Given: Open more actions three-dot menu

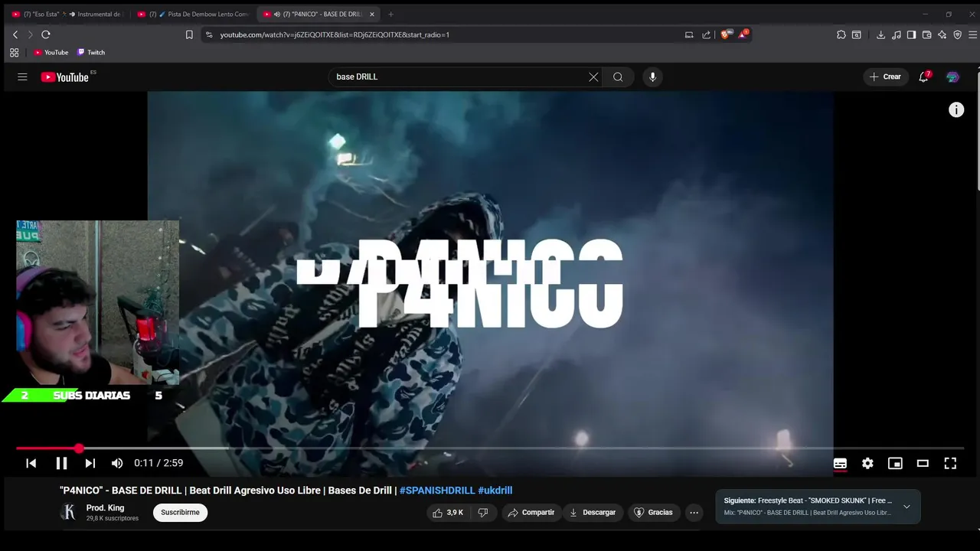Looking at the screenshot, I should click(x=694, y=513).
